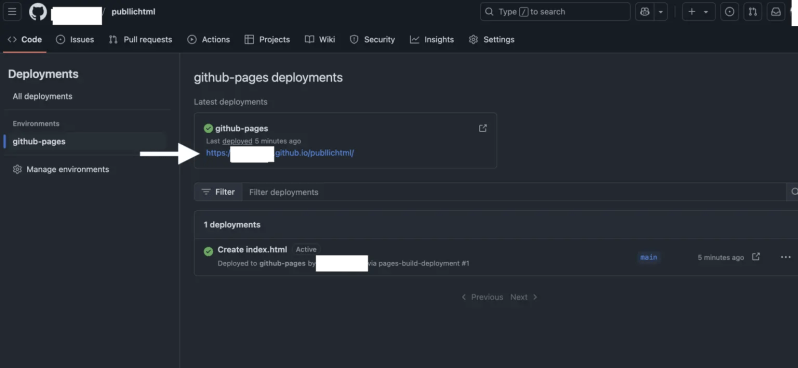
Task: Switch to the Issues tab
Action: [75, 39]
